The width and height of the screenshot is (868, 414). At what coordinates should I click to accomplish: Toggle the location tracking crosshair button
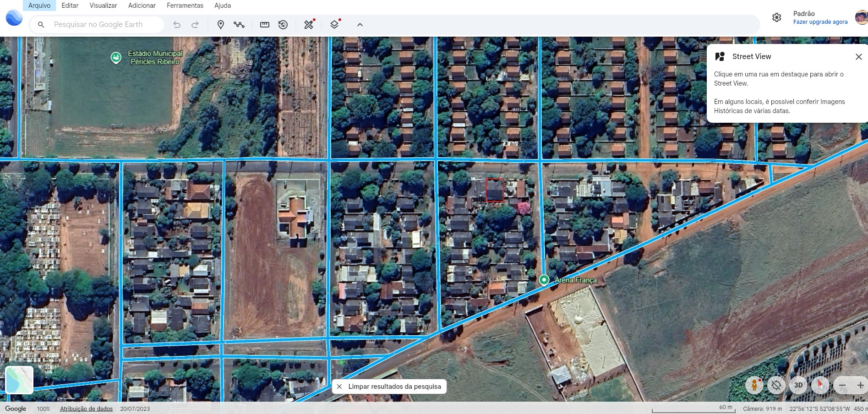click(776, 385)
